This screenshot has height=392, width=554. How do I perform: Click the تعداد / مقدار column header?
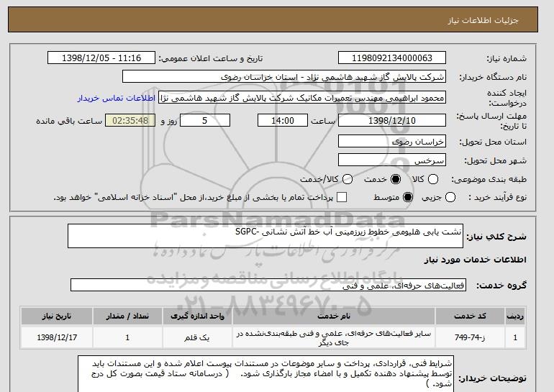pyautogui.click(x=127, y=316)
